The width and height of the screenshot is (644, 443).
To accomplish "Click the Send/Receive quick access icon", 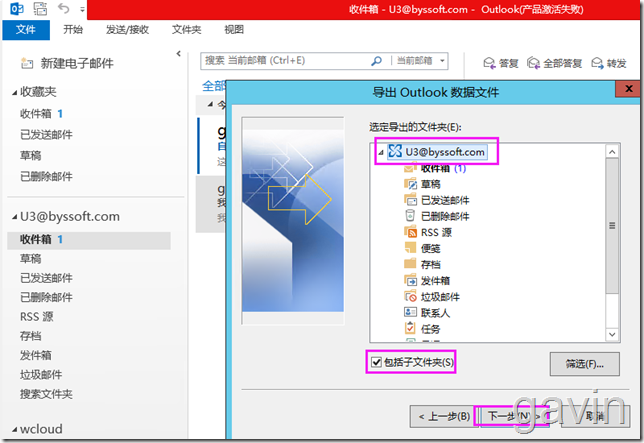I will [40, 9].
